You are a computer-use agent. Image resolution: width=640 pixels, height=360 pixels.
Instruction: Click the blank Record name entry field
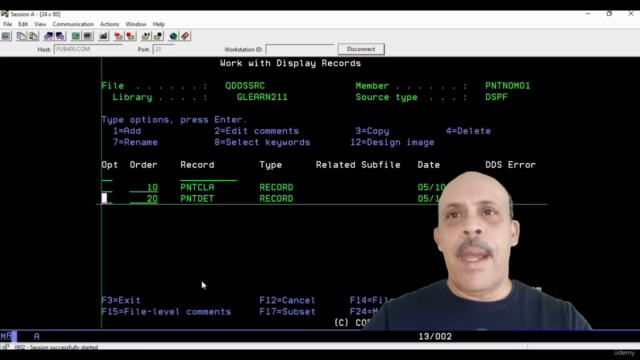208,176
